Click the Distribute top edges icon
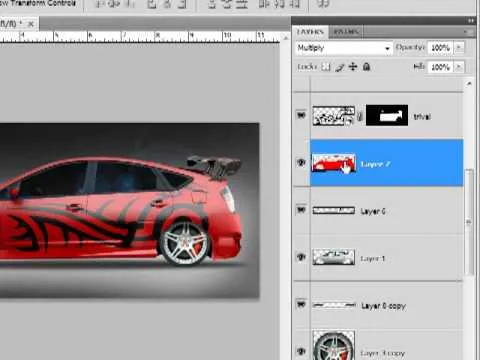 (212, 3)
